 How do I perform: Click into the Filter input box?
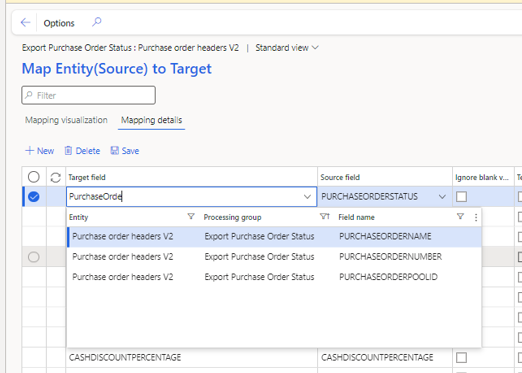click(88, 95)
